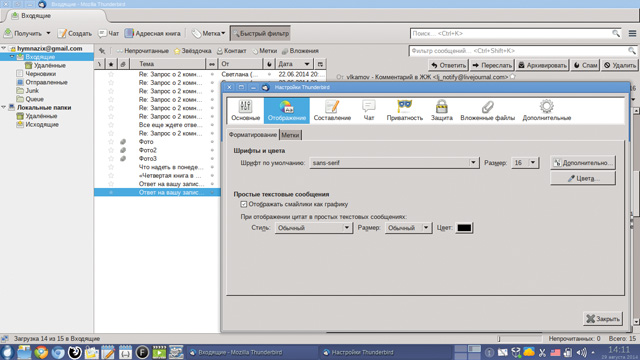Filter by Звёздочка starred messages
This screenshot has height=360, width=640.
(193, 51)
